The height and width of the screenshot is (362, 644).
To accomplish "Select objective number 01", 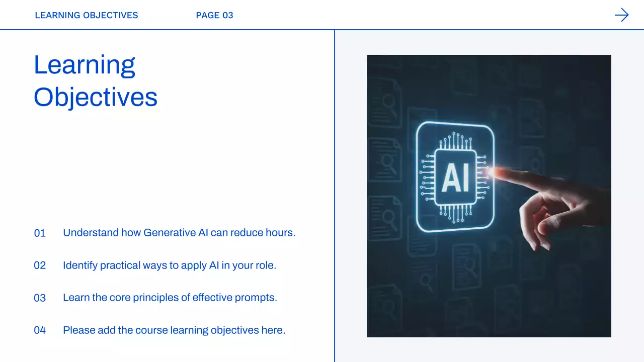I will tap(40, 233).
